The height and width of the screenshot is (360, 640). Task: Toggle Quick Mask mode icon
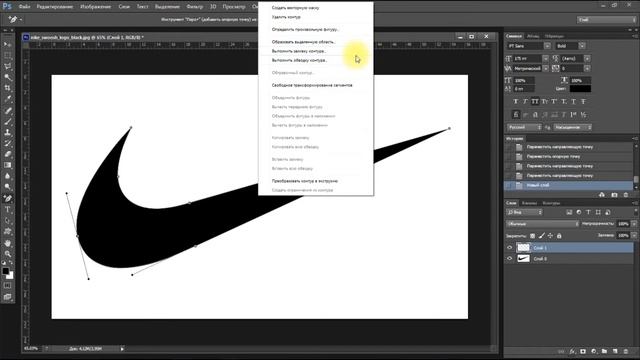(x=8, y=286)
